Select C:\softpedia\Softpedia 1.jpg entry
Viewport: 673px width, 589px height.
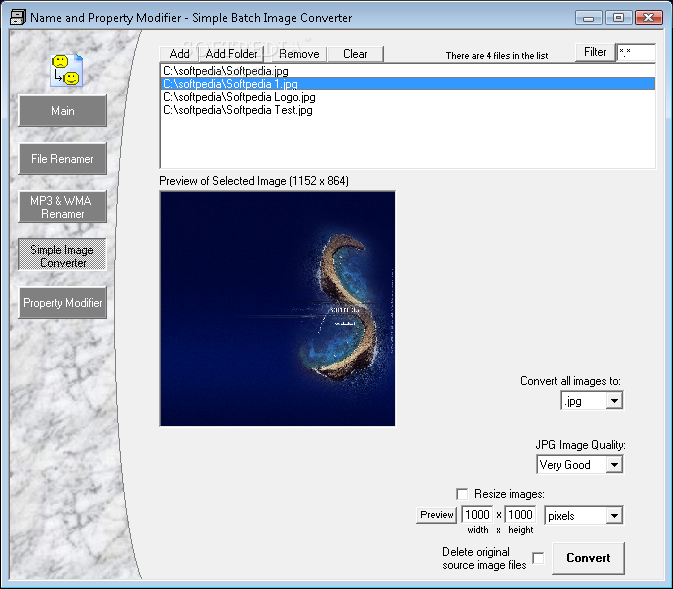[x=408, y=84]
